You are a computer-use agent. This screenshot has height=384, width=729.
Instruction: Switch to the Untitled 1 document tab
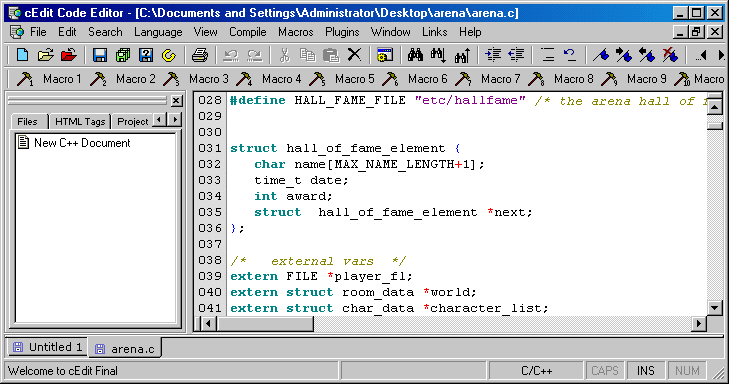(48, 347)
